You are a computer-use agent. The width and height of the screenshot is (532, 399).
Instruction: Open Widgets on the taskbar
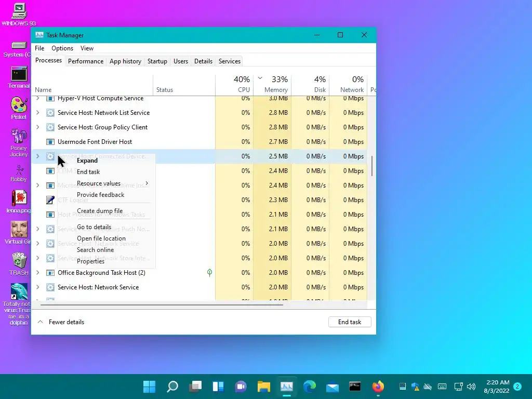(x=218, y=387)
